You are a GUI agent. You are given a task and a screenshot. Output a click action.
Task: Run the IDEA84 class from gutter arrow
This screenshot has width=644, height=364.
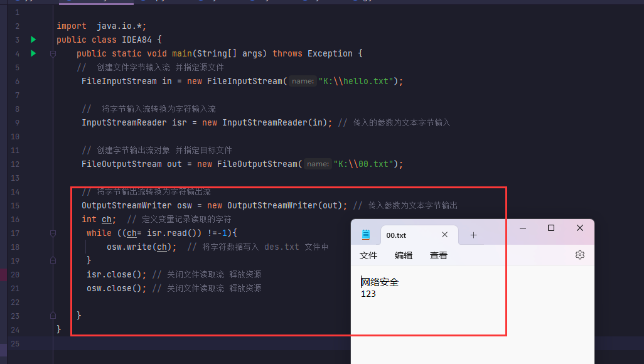[33, 40]
